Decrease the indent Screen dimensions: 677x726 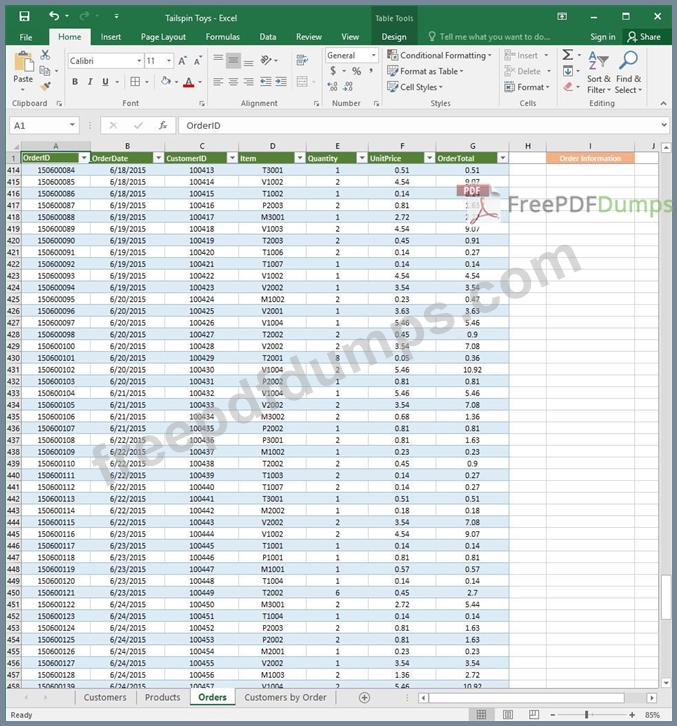pyautogui.click(x=266, y=82)
